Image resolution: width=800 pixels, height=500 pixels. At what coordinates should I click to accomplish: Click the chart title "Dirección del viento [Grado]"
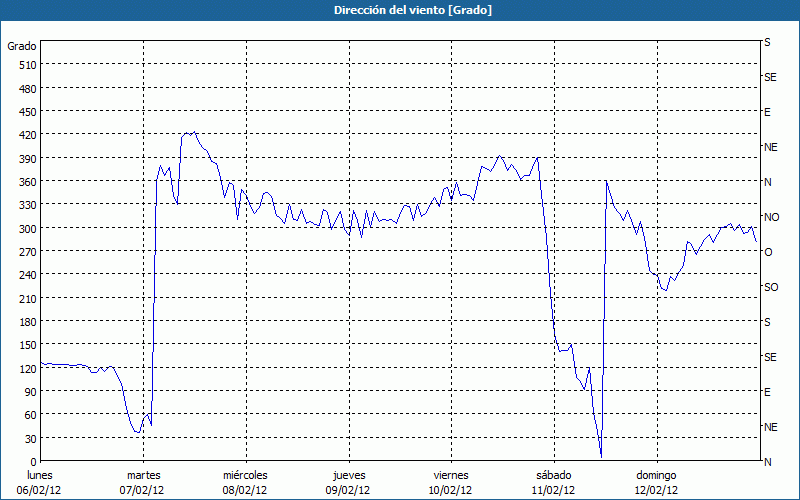pyautogui.click(x=399, y=10)
